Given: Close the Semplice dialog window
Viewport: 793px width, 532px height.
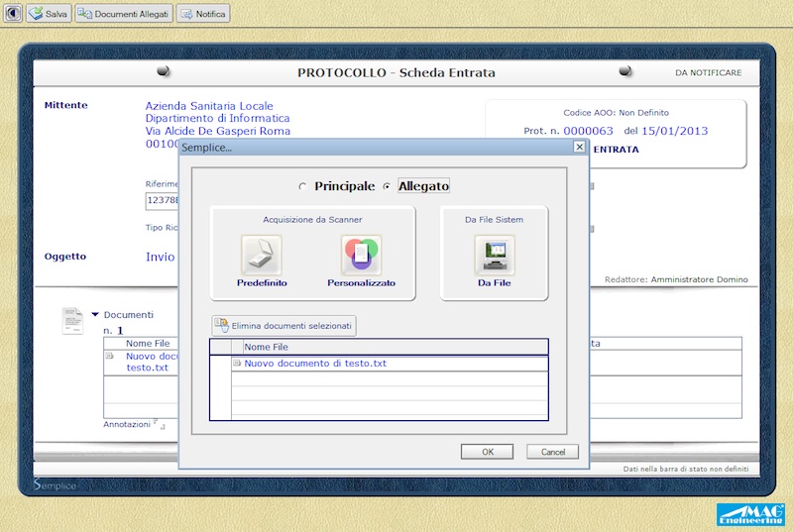Looking at the screenshot, I should point(579,147).
